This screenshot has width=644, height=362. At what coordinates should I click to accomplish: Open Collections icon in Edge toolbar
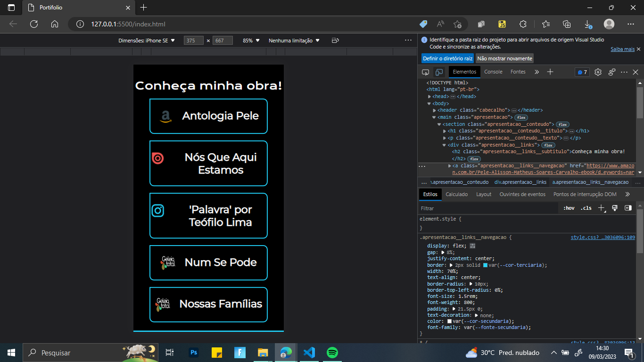click(x=567, y=24)
